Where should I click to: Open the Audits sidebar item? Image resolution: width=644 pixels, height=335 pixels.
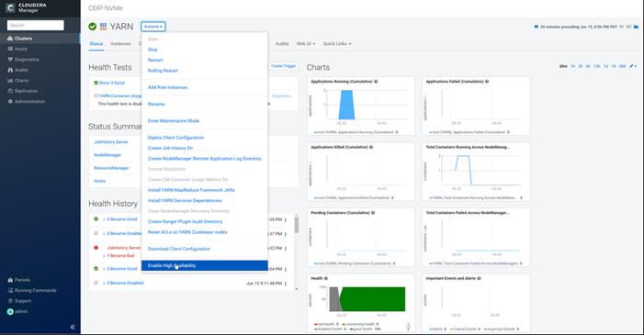click(x=17, y=70)
